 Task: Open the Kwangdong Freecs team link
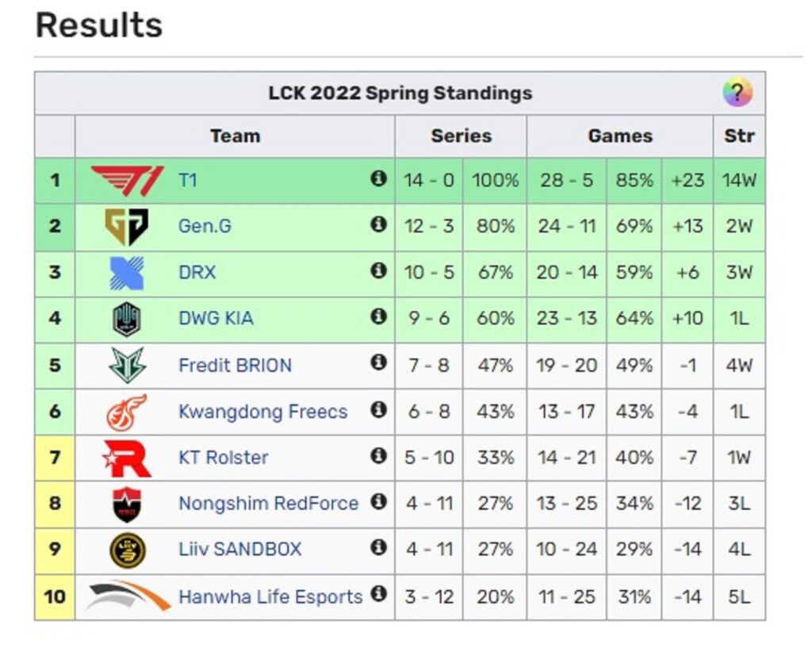262,412
